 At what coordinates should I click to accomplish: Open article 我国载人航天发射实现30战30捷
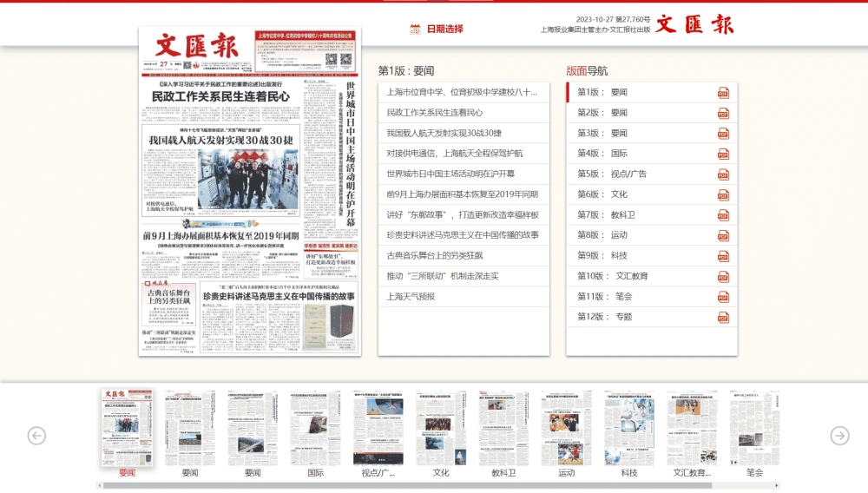[444, 134]
